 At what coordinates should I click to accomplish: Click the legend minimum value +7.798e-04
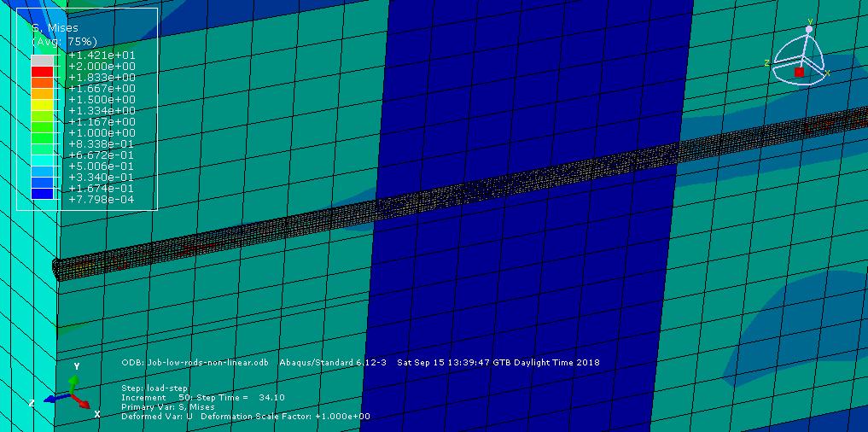pos(102,200)
